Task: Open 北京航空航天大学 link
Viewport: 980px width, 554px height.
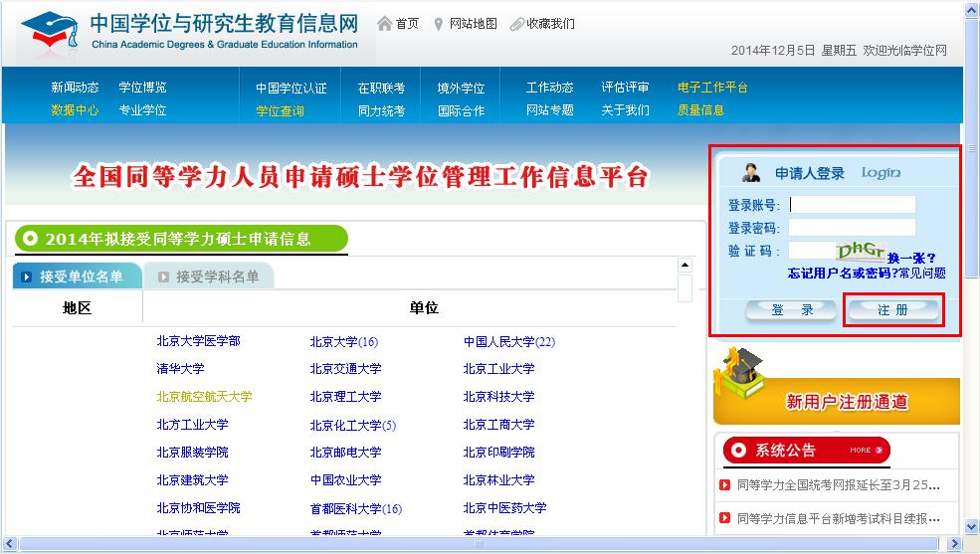Action: click(204, 397)
